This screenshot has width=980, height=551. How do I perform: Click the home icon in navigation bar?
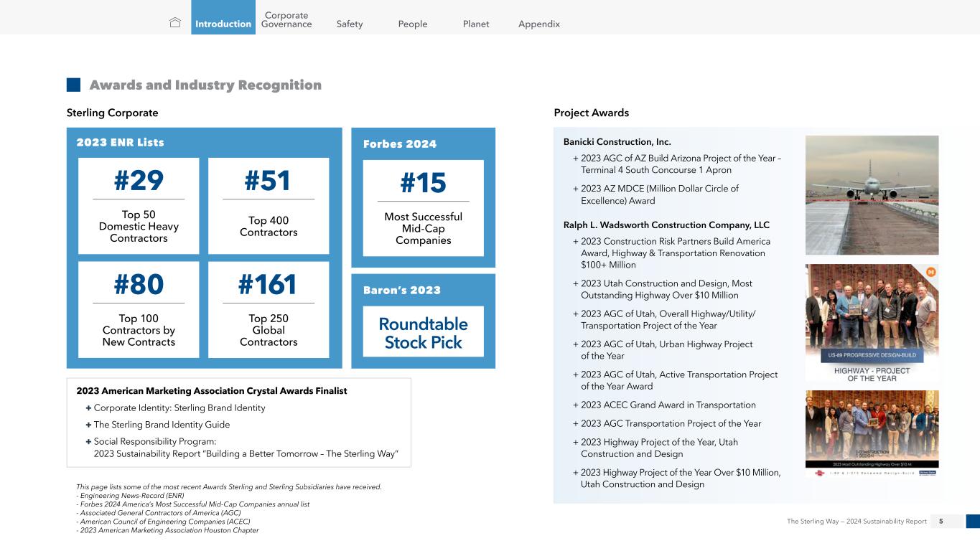(174, 23)
